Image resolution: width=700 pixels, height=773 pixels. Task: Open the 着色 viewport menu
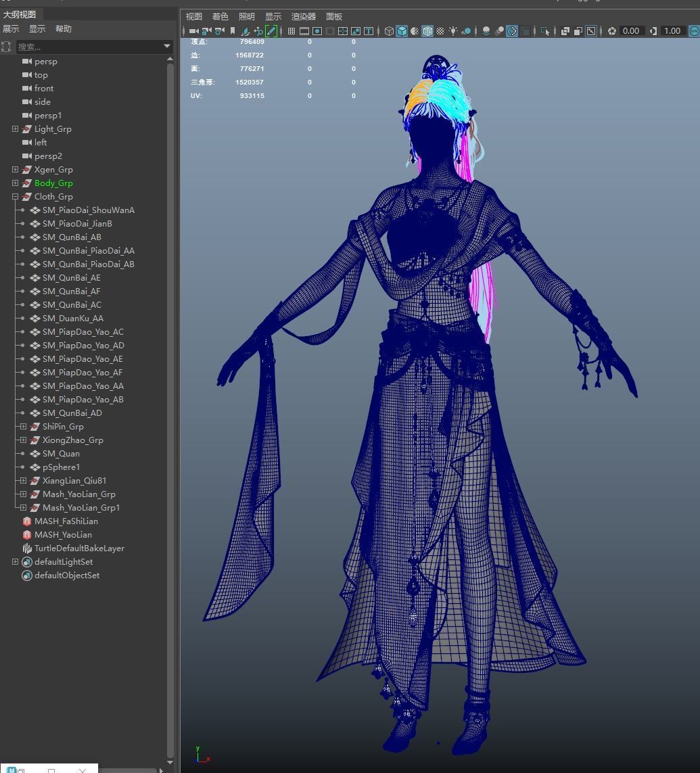(220, 16)
